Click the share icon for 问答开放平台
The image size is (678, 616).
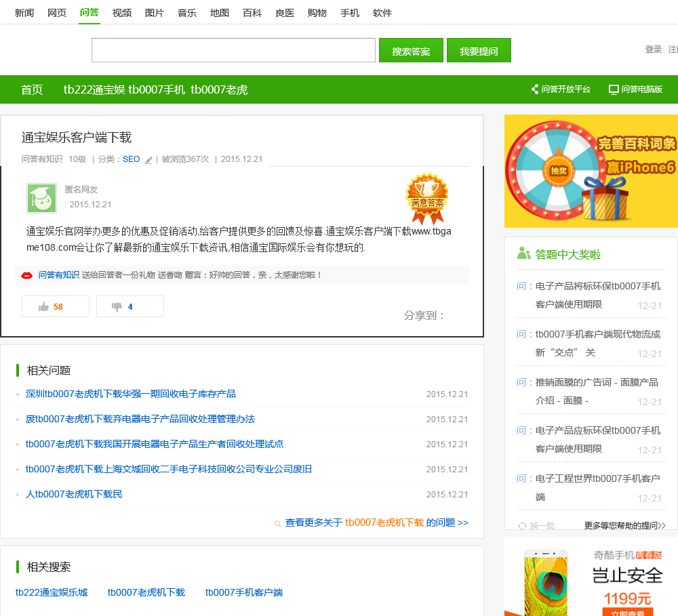[535, 89]
